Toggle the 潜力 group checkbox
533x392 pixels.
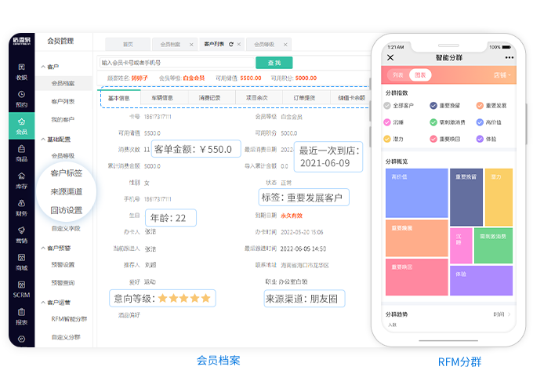click(387, 139)
